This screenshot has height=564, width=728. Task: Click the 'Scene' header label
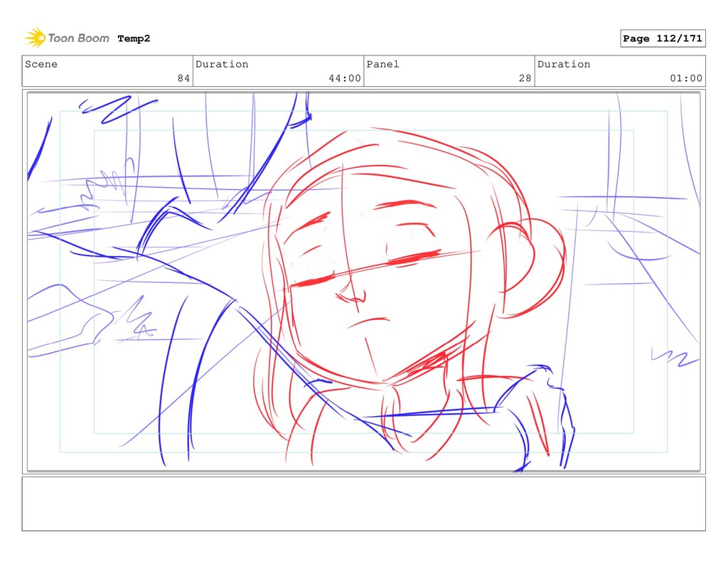[x=41, y=64]
